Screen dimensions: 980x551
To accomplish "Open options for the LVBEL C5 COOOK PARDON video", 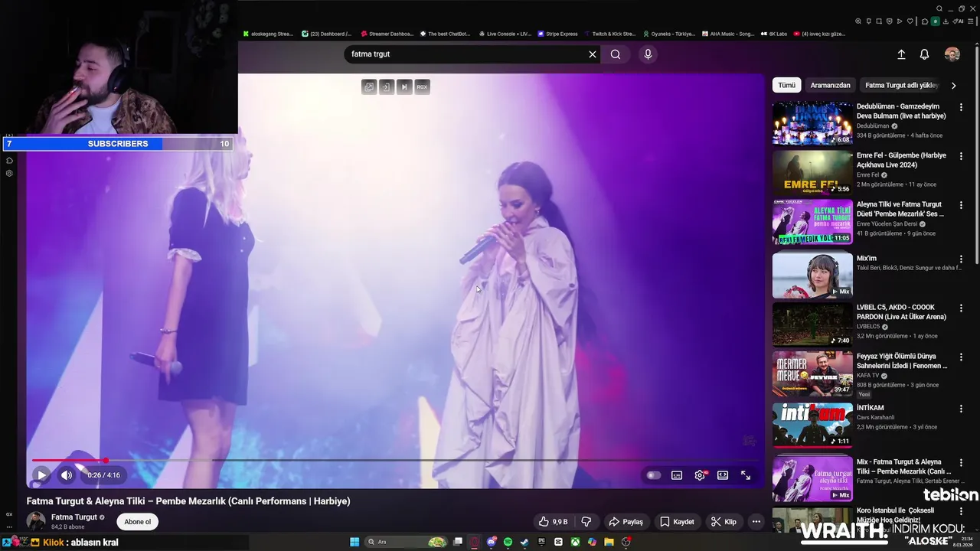I will pyautogui.click(x=961, y=308).
